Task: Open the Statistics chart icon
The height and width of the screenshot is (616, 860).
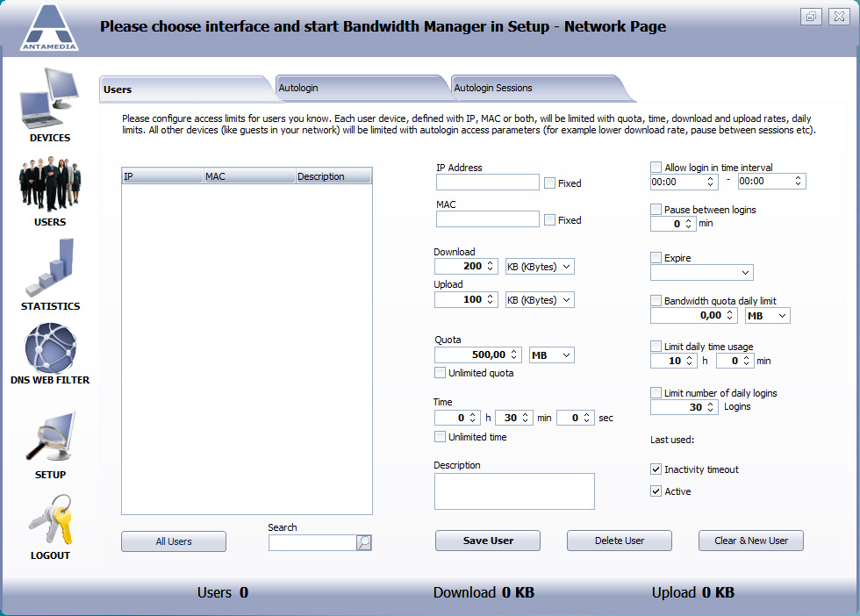Action: (x=50, y=268)
